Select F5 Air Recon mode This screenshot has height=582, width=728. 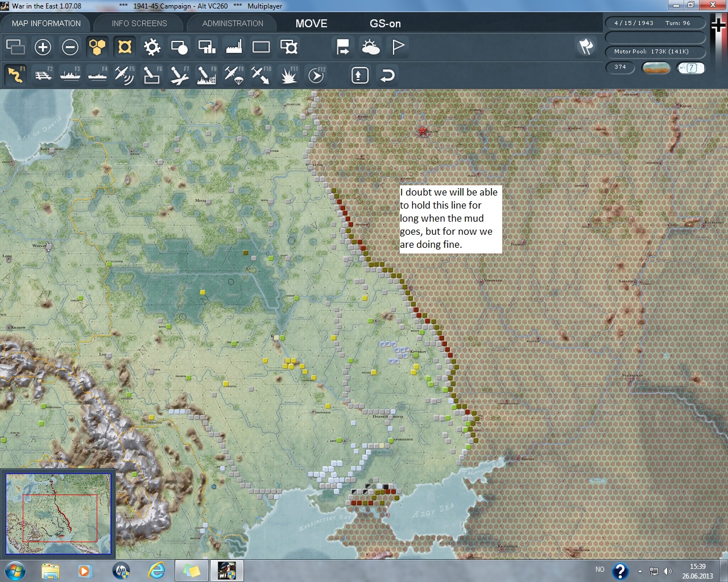pos(124,75)
